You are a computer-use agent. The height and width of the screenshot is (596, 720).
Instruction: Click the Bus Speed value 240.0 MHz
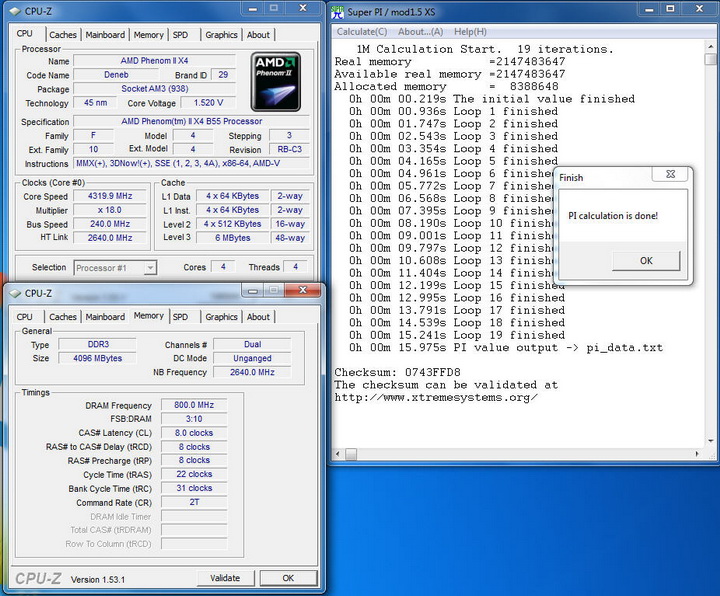110,224
